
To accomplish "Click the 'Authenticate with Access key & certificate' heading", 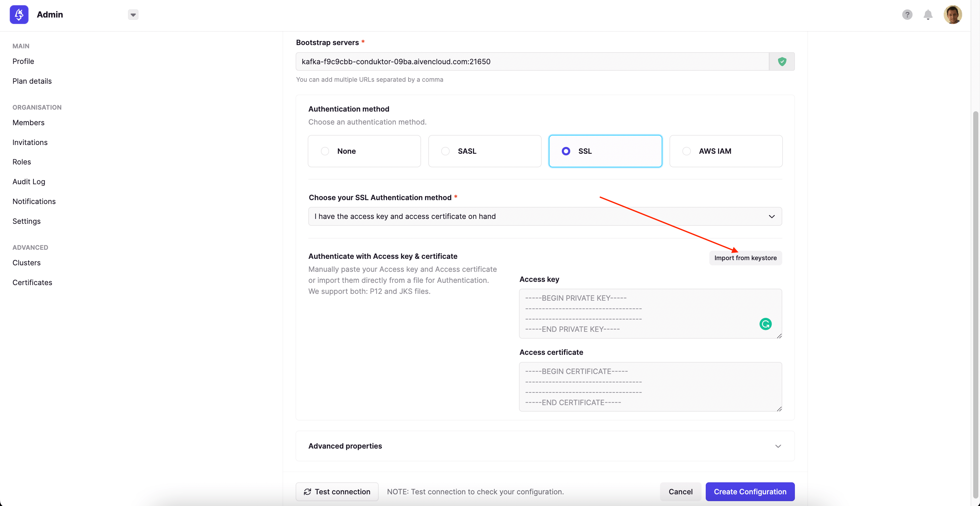I will pyautogui.click(x=383, y=256).
